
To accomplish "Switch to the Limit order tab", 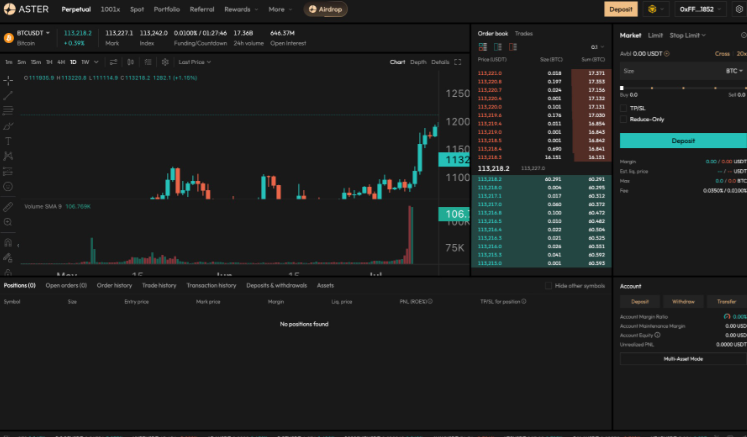I will pos(655,35).
